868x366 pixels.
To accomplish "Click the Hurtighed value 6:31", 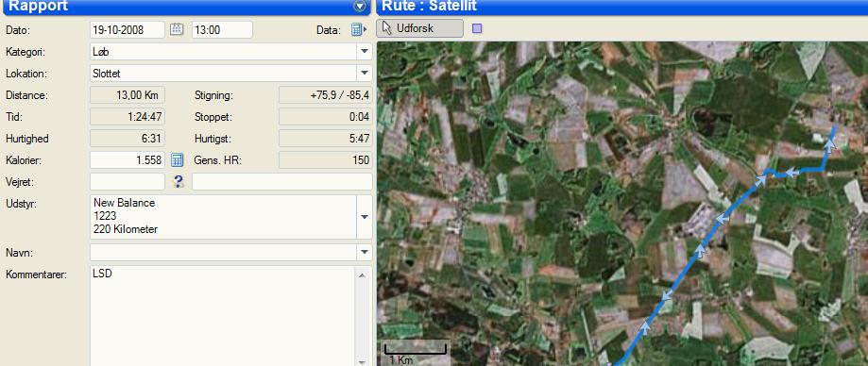I will tap(128, 139).
